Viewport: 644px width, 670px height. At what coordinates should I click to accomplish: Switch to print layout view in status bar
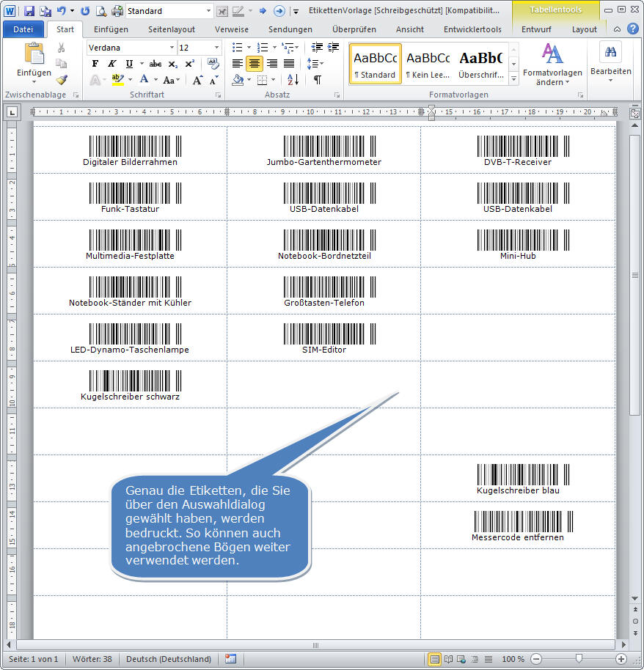coord(434,659)
